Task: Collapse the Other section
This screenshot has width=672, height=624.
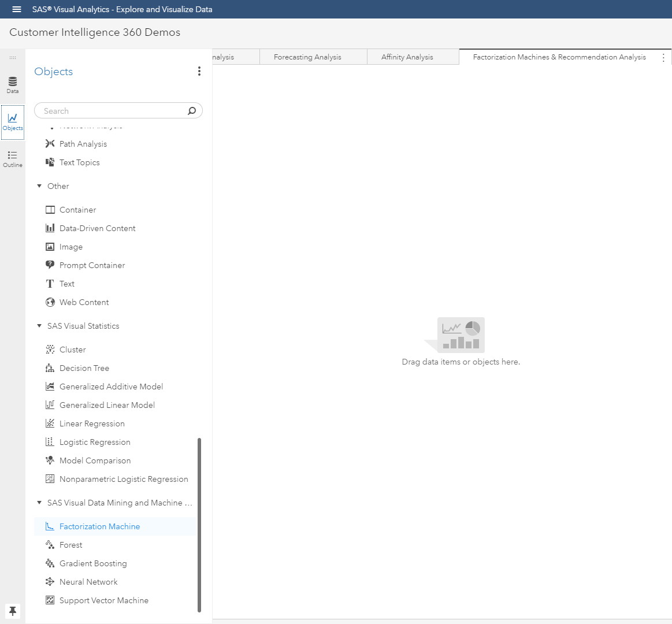Action: coord(39,186)
